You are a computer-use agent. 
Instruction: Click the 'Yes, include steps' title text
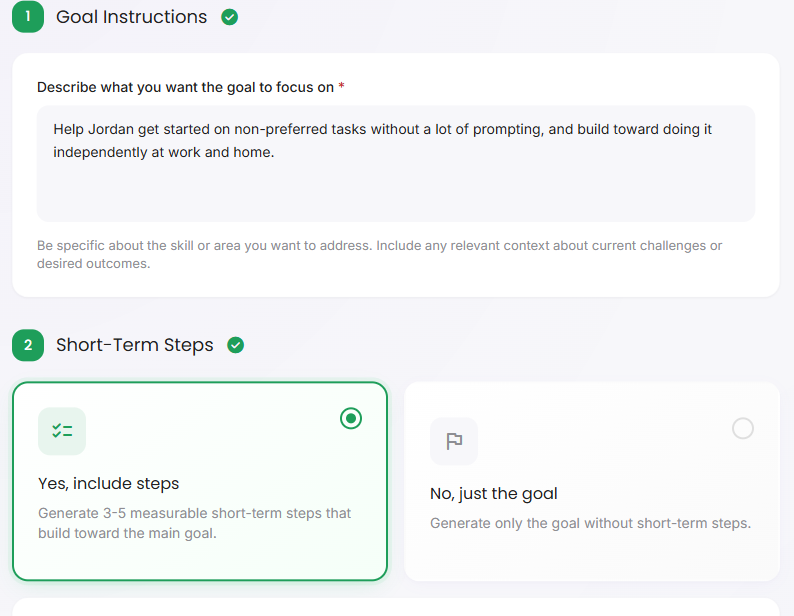(x=109, y=483)
